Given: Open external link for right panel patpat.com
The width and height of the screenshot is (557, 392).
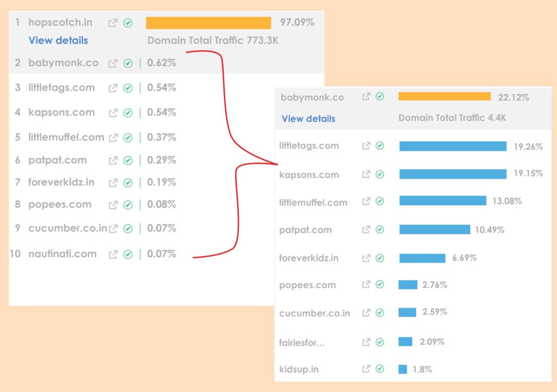Looking at the screenshot, I should tap(366, 230).
